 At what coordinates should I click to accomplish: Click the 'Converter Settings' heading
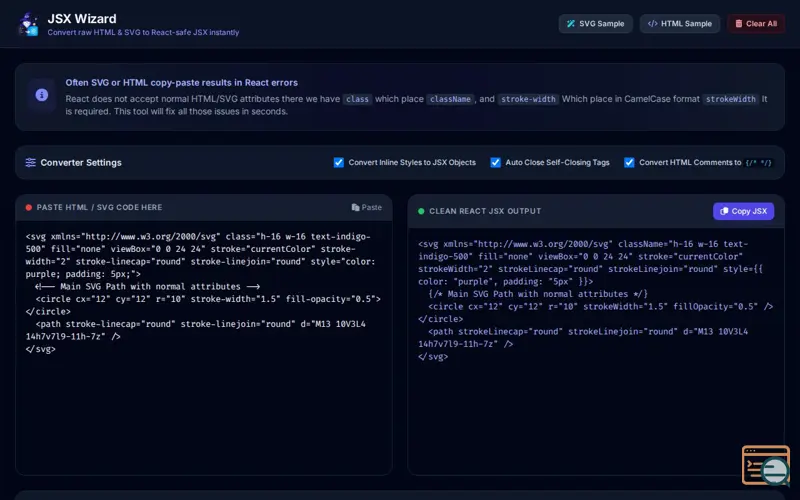[x=81, y=162]
